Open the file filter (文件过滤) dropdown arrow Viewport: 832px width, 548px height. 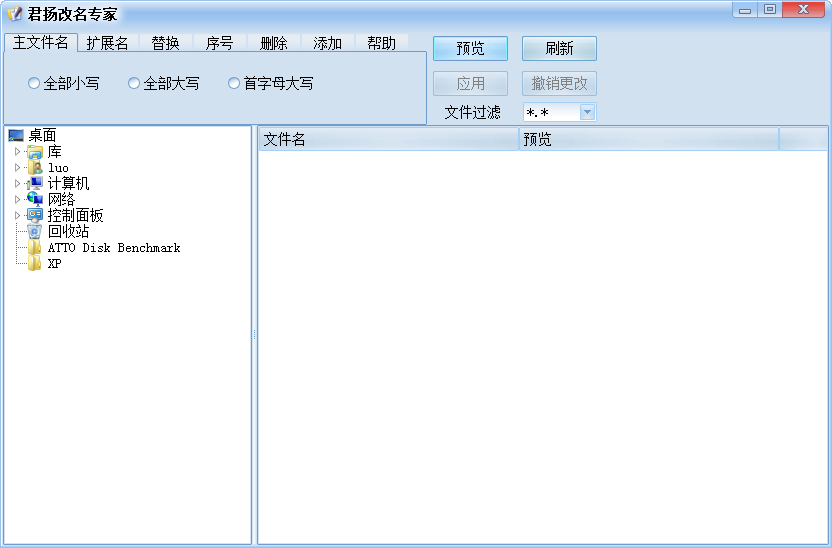click(587, 113)
